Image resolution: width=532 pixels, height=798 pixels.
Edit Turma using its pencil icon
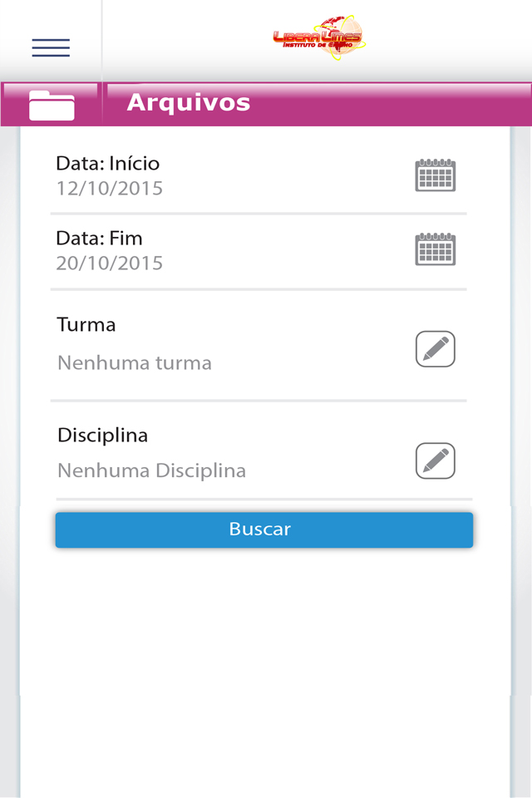tap(436, 348)
